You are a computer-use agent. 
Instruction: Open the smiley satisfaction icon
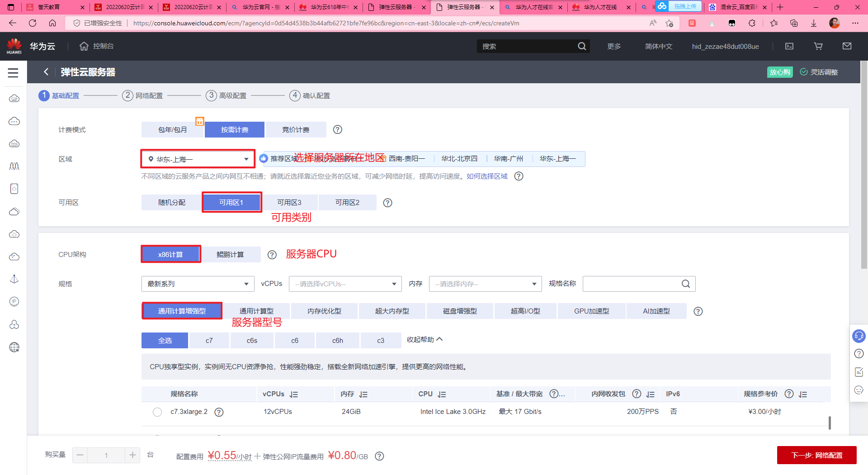[859, 390]
